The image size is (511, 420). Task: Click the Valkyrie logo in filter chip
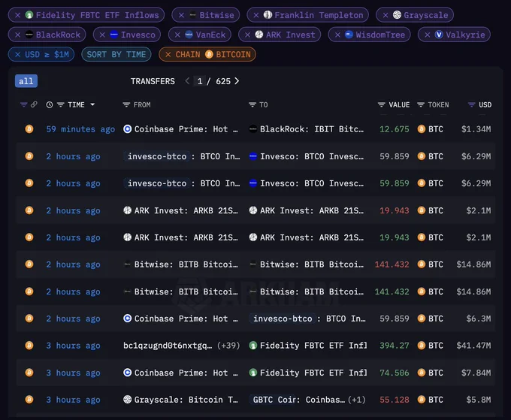[x=439, y=35]
